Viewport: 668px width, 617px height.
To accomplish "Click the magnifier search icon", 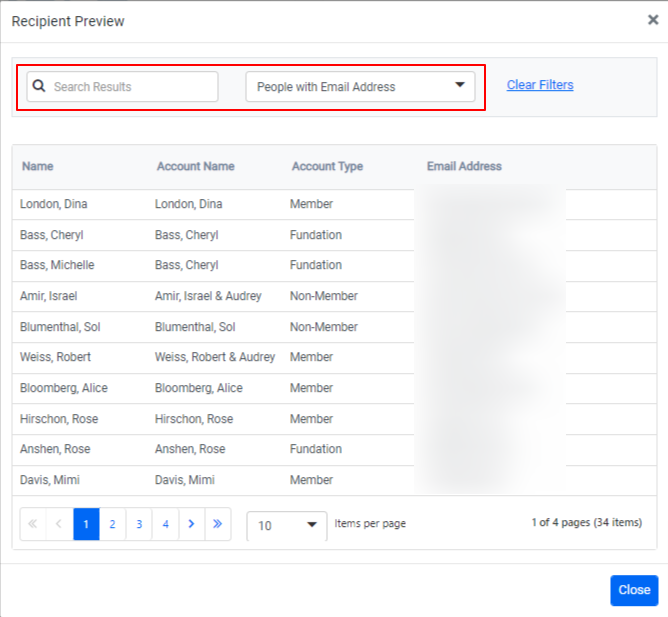I will 39,86.
